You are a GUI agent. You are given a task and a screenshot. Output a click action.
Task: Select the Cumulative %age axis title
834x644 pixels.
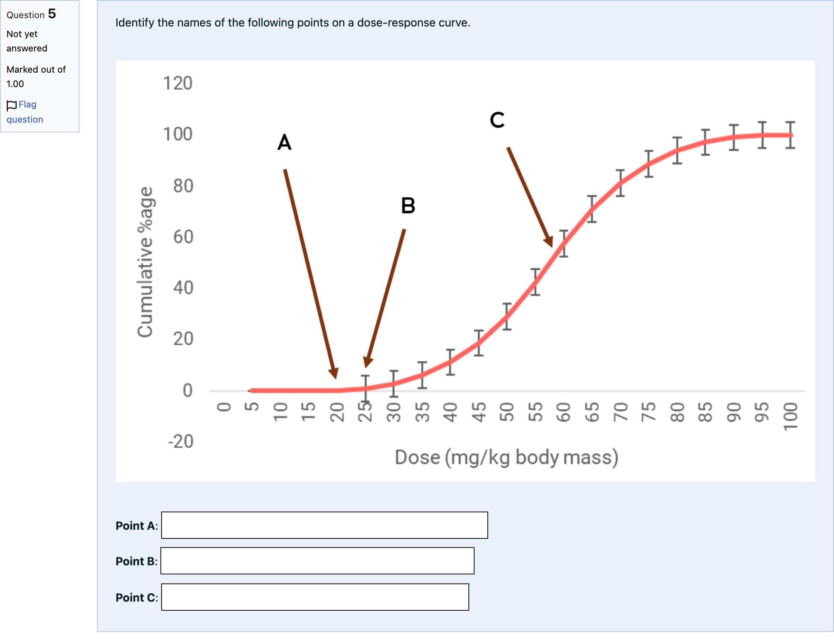(x=145, y=262)
